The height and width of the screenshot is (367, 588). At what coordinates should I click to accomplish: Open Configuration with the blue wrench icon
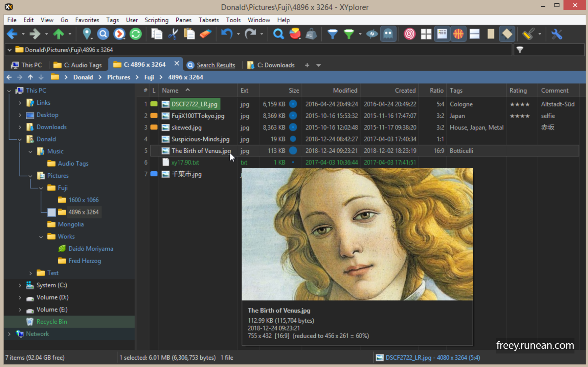click(557, 34)
